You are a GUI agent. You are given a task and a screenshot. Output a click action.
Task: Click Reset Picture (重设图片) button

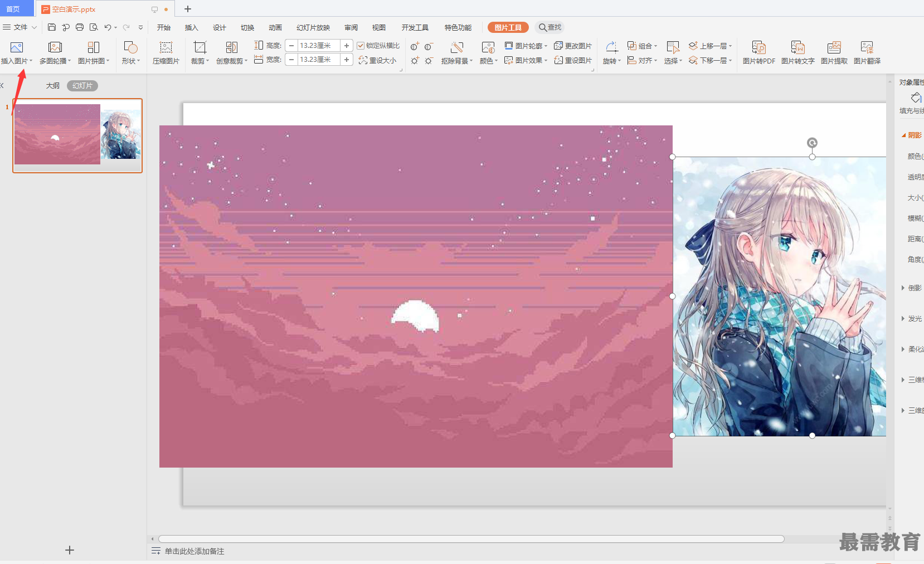[x=573, y=60]
